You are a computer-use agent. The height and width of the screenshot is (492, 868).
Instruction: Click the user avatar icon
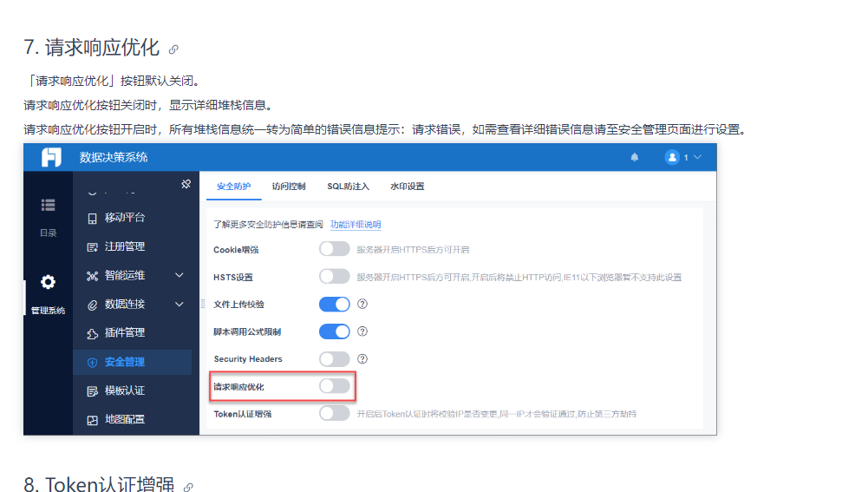tap(672, 157)
